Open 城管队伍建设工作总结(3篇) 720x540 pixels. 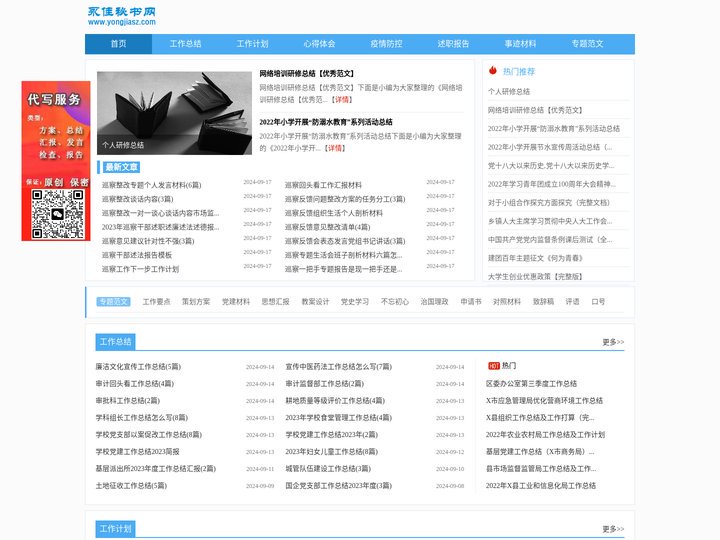pos(328,468)
